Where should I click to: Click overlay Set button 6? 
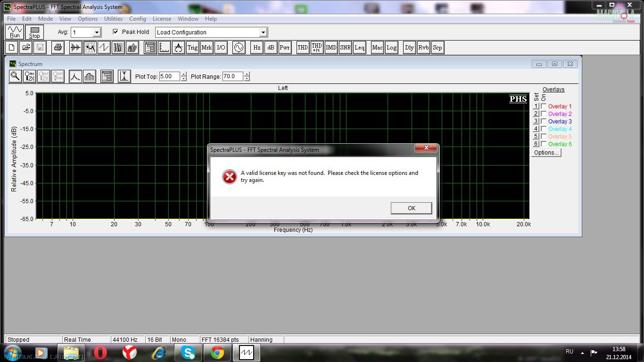pos(536,144)
